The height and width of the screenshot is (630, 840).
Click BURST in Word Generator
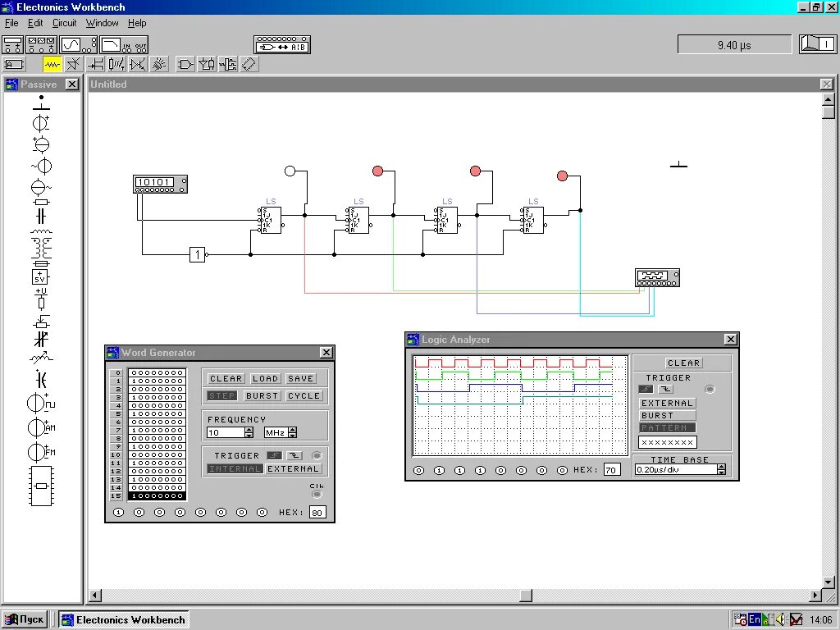262,396
